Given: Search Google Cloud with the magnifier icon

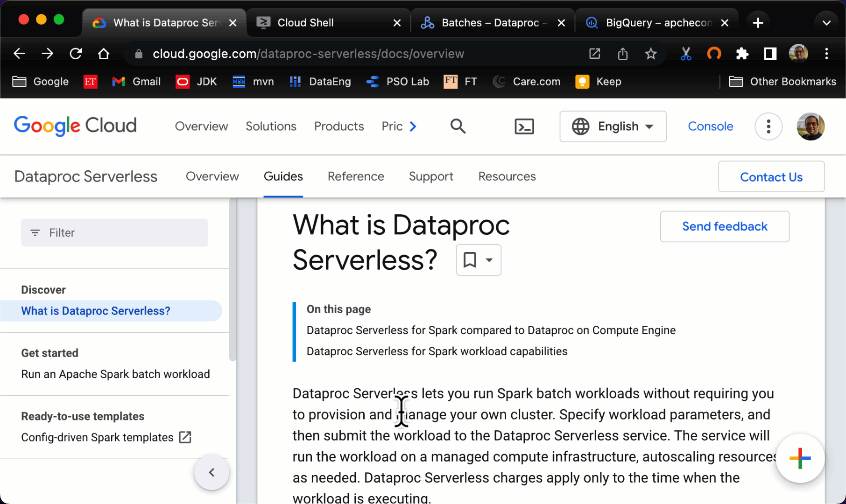Looking at the screenshot, I should tap(458, 126).
